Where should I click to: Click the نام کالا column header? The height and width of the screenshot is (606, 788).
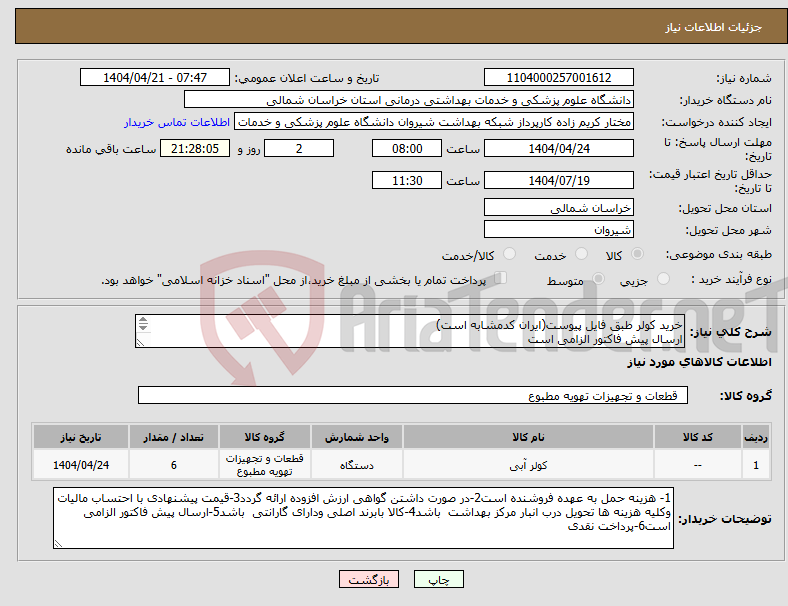528,437
